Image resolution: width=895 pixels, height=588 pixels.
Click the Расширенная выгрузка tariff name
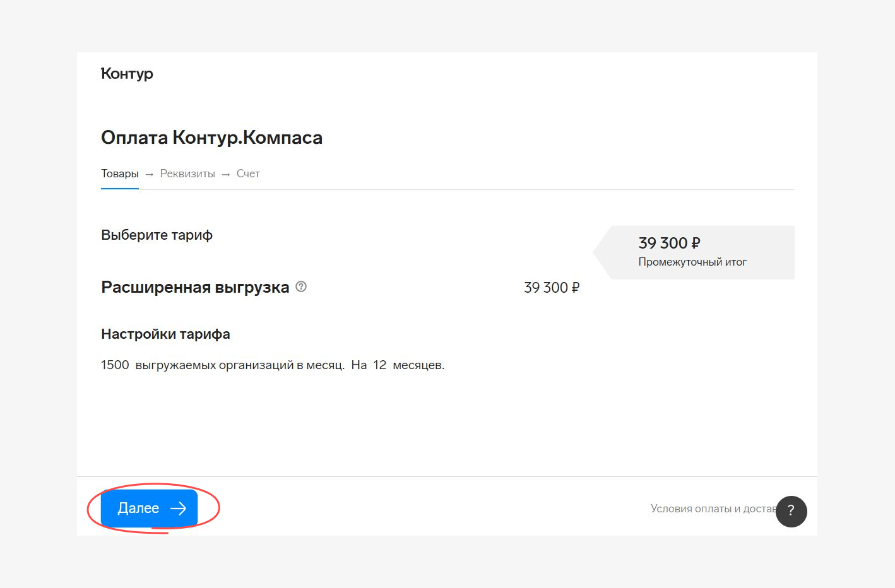195,287
